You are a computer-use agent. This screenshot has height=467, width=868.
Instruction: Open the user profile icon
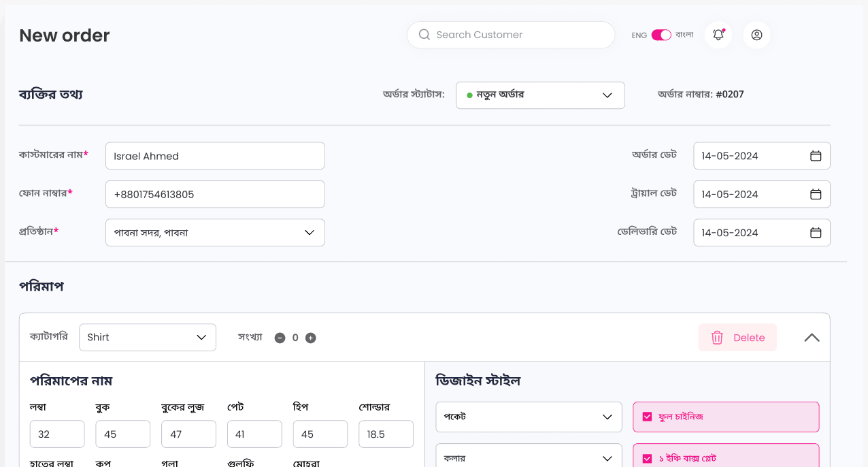[756, 35]
